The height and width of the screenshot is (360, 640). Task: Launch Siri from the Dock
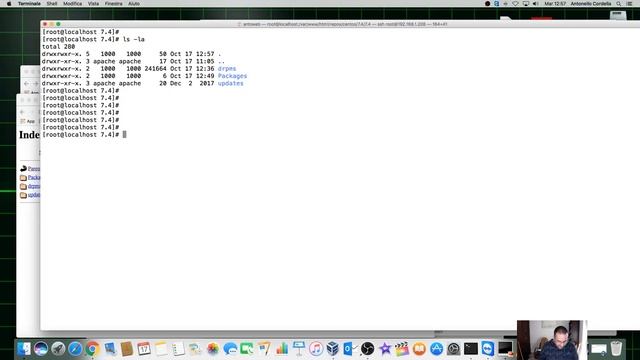pos(41,349)
